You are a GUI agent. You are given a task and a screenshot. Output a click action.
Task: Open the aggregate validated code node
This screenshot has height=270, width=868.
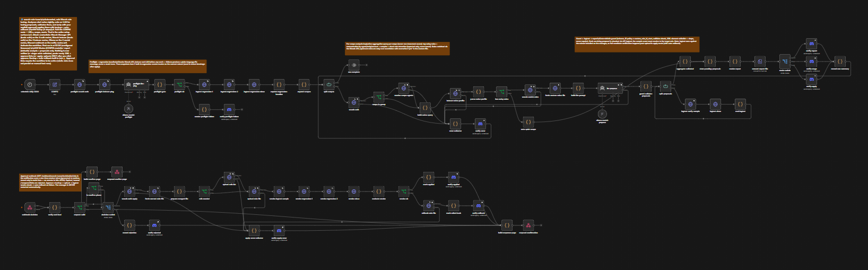click(x=685, y=62)
